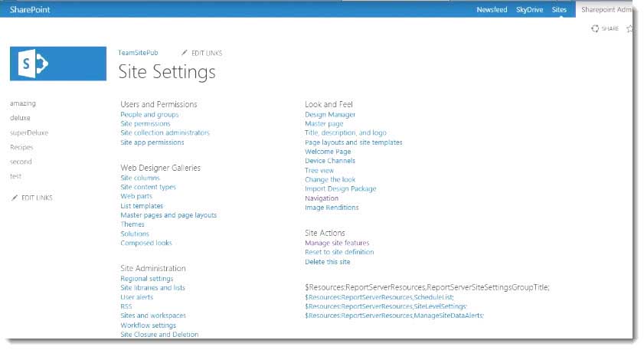This screenshot has width=644, height=350.
Task: Open the SkyDrive tab
Action: pos(529,9)
